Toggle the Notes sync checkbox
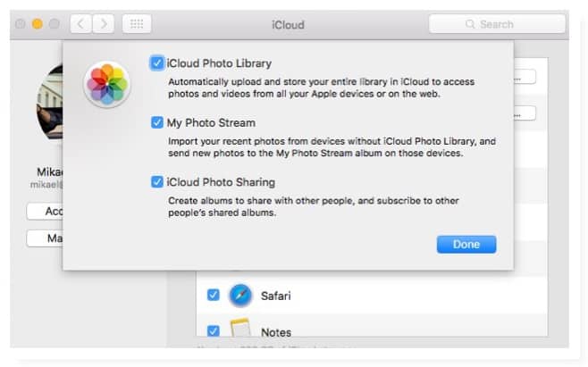588x367 pixels. pos(213,330)
